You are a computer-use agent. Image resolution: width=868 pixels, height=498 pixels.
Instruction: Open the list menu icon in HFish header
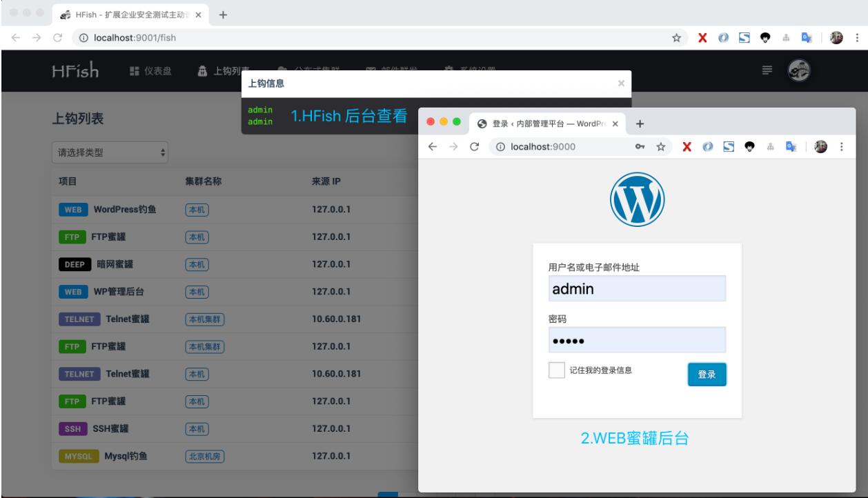[x=766, y=70]
